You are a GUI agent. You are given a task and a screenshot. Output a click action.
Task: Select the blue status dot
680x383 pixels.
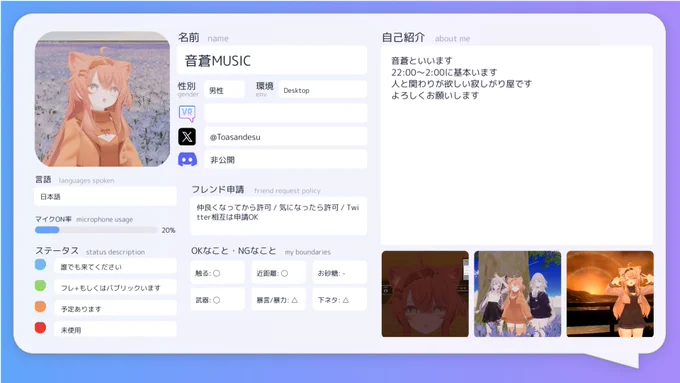pos(40,265)
